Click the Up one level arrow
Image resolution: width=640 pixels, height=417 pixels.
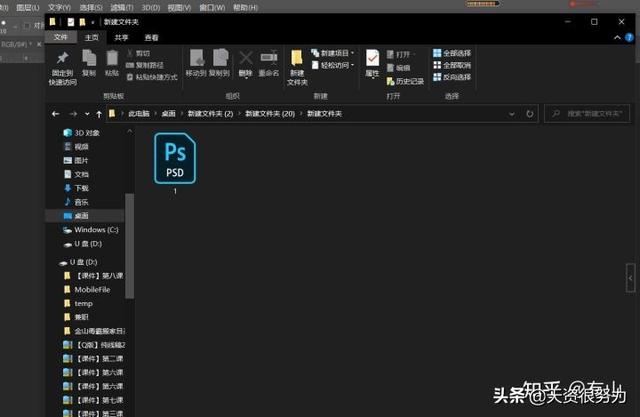[99, 114]
